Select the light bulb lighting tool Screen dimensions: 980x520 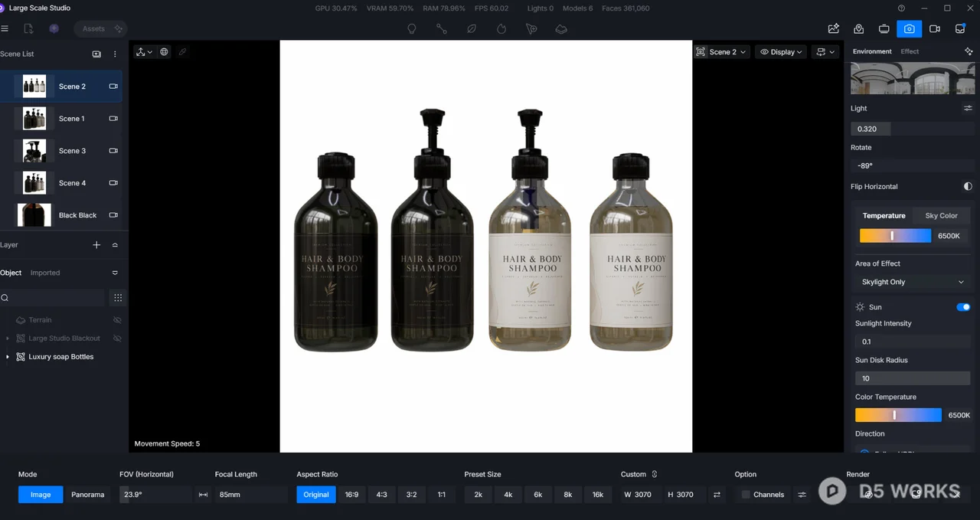point(412,29)
